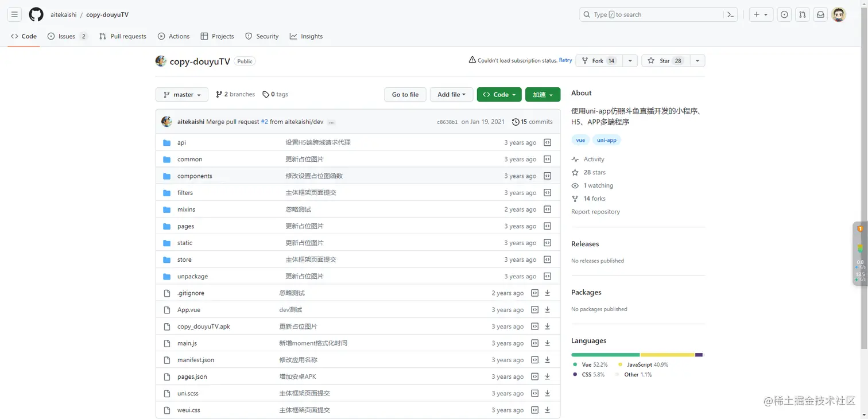Screen dimensions: 868x419
Task: Open the plus Create new dropdown
Action: 761,14
